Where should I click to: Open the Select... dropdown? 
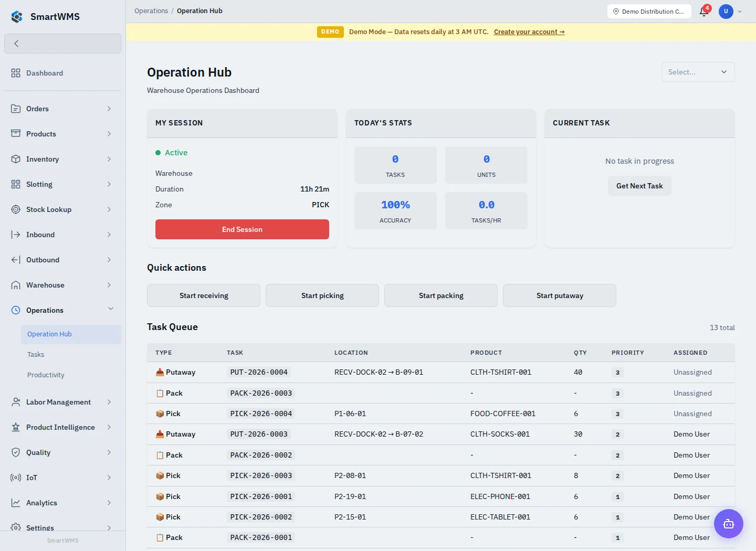698,72
